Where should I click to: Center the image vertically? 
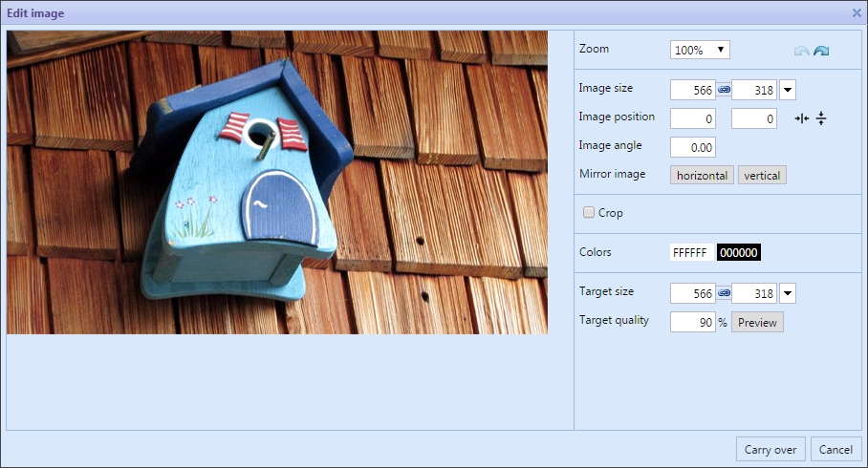[821, 118]
